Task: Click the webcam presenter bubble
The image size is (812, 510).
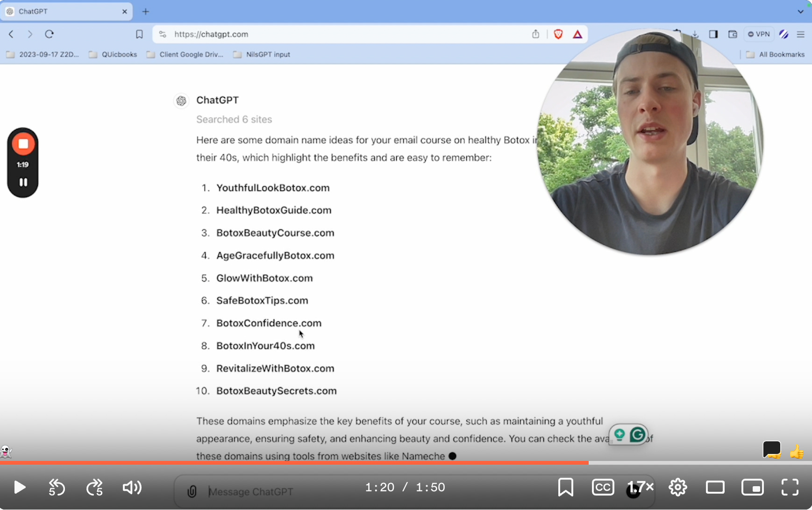Action: pos(650,142)
